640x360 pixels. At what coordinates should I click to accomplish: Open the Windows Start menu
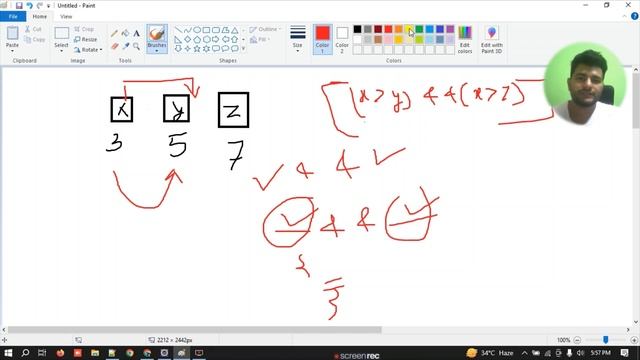8,353
